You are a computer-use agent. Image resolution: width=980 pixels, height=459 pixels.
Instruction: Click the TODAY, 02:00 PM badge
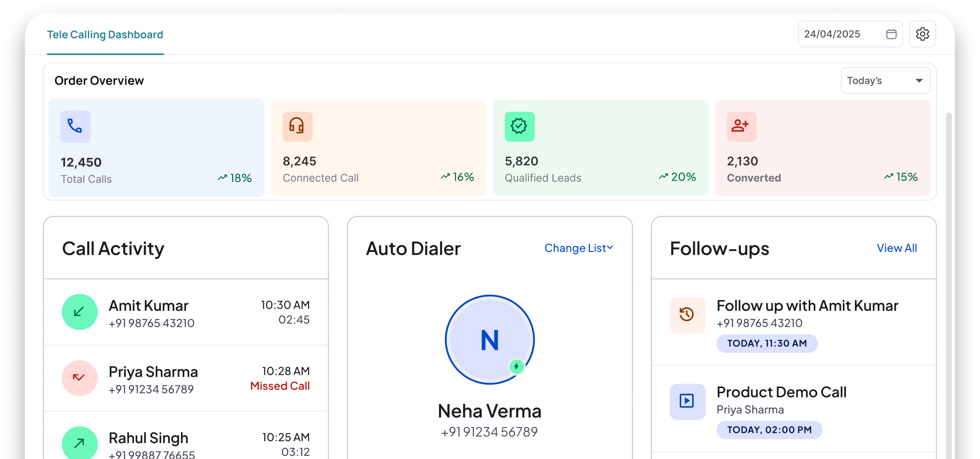[769, 430]
